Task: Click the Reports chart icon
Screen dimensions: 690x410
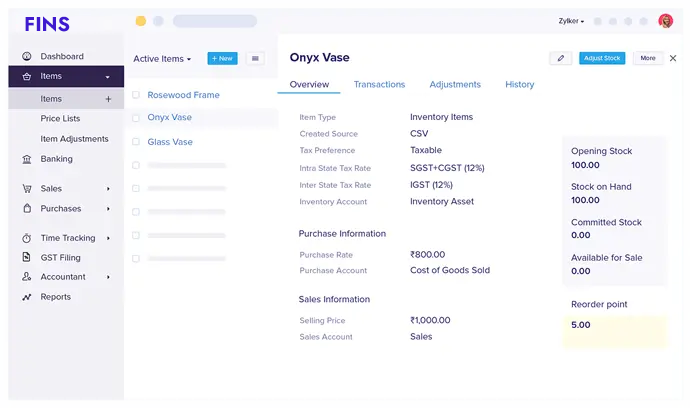Action: click(x=27, y=297)
